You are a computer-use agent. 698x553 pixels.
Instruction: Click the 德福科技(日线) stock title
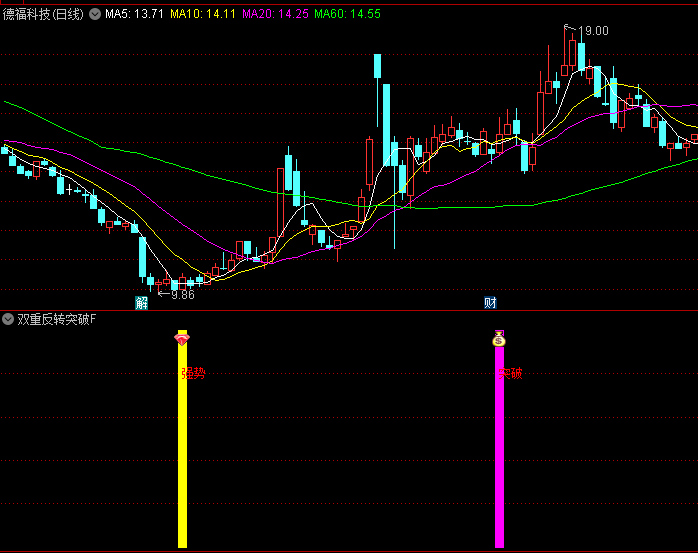click(43, 14)
